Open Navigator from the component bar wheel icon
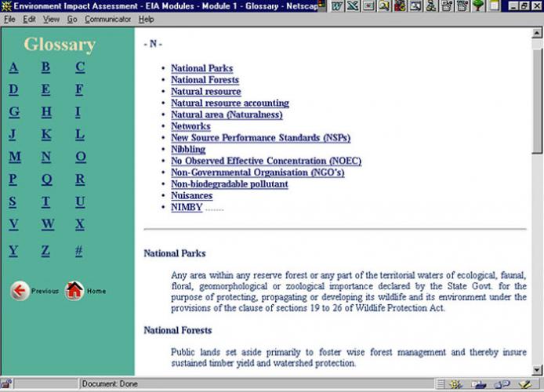Screen dimensions: 544x392 (456, 384)
